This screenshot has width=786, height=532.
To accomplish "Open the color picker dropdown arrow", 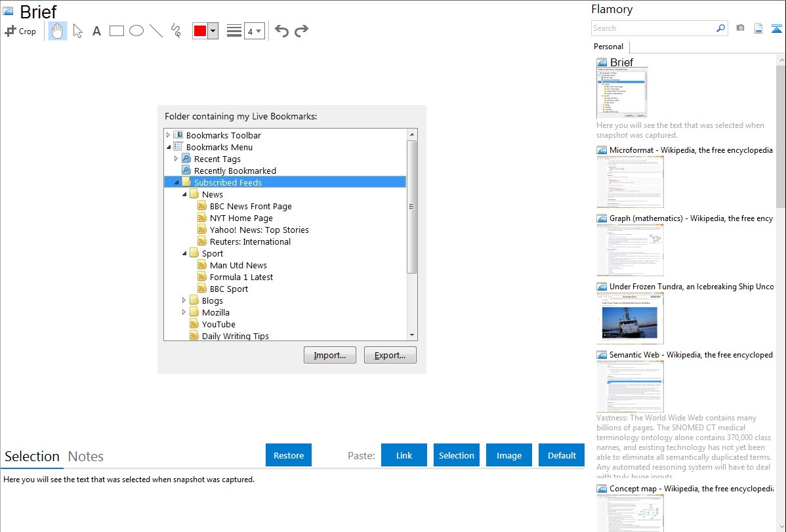I will pyautogui.click(x=213, y=31).
